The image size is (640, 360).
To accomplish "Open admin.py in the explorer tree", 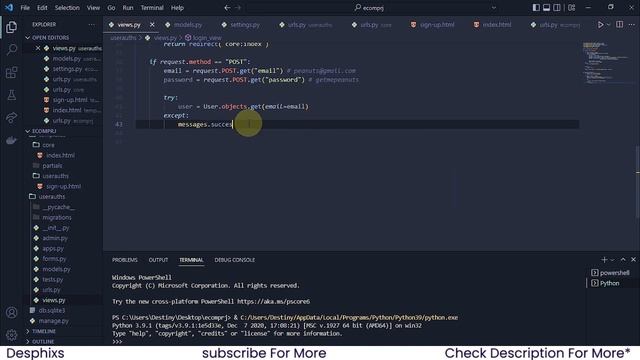I will click(55, 238).
